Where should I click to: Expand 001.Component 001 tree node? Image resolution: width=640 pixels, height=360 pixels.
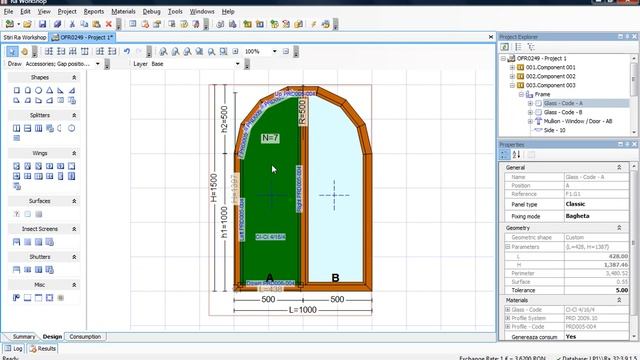(x=512, y=67)
